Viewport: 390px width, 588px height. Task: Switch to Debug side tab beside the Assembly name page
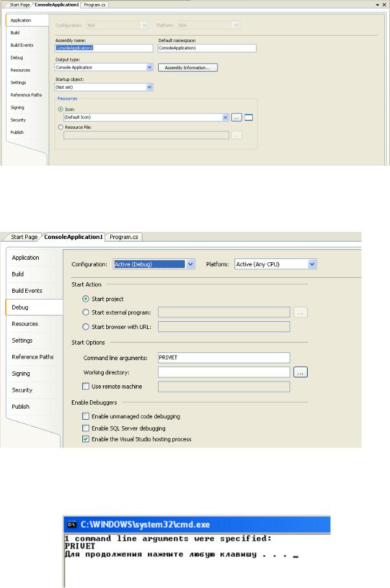pyautogui.click(x=16, y=58)
